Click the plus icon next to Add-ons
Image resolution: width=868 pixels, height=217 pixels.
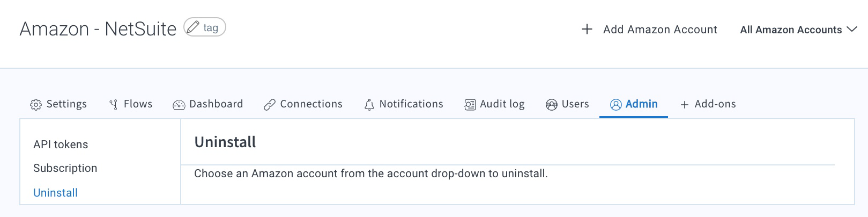(x=685, y=105)
